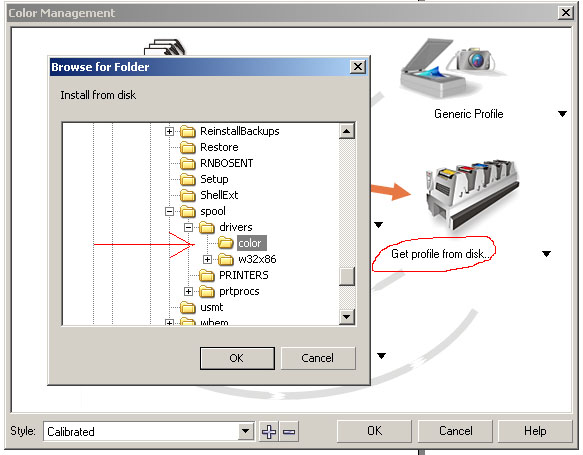Cancel the Browse for Folder dialog

318,358
